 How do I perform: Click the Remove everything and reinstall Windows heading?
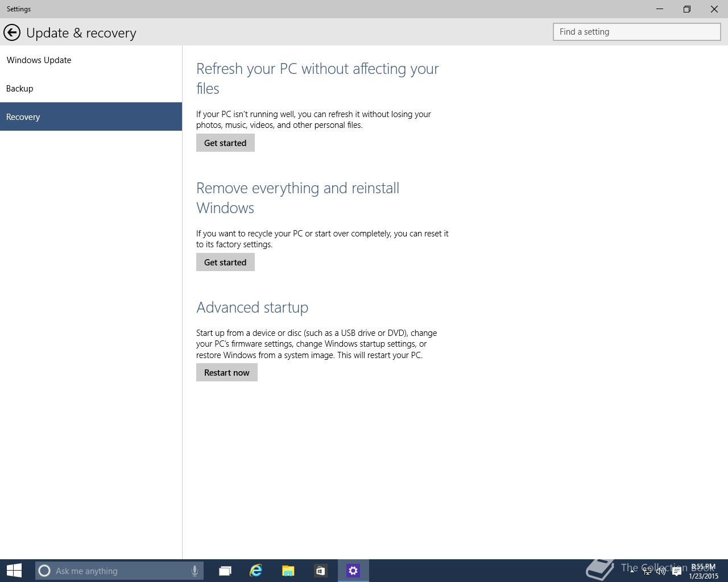click(298, 198)
